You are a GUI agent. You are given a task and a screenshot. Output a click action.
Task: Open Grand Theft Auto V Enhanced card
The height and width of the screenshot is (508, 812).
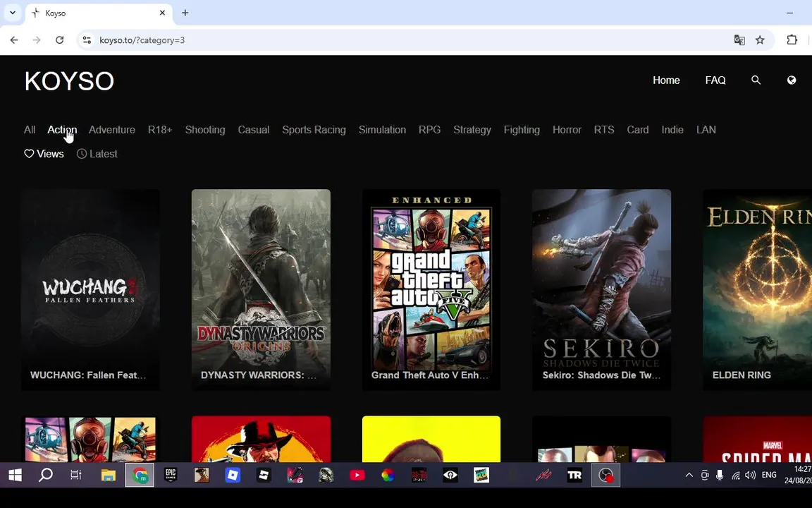point(431,289)
